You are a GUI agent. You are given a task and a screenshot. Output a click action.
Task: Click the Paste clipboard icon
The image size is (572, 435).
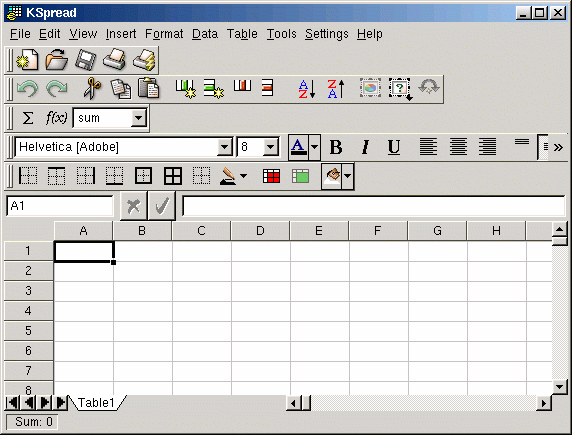(148, 88)
